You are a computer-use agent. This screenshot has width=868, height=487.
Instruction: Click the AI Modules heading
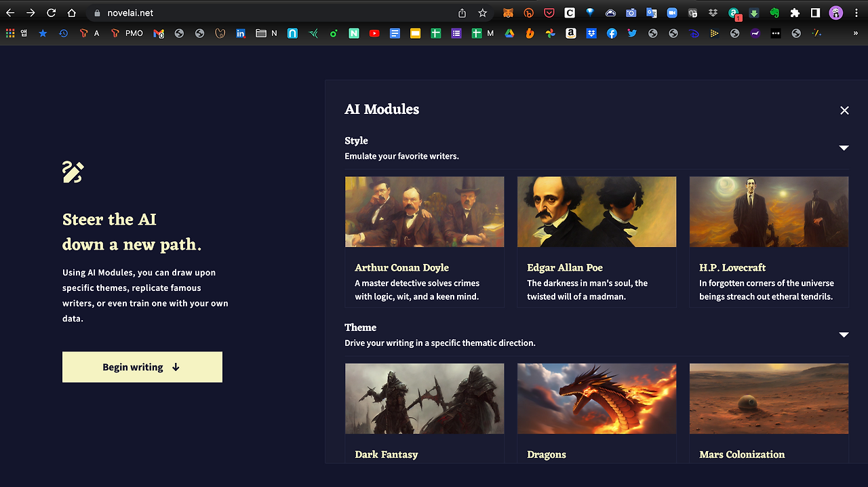tap(382, 109)
